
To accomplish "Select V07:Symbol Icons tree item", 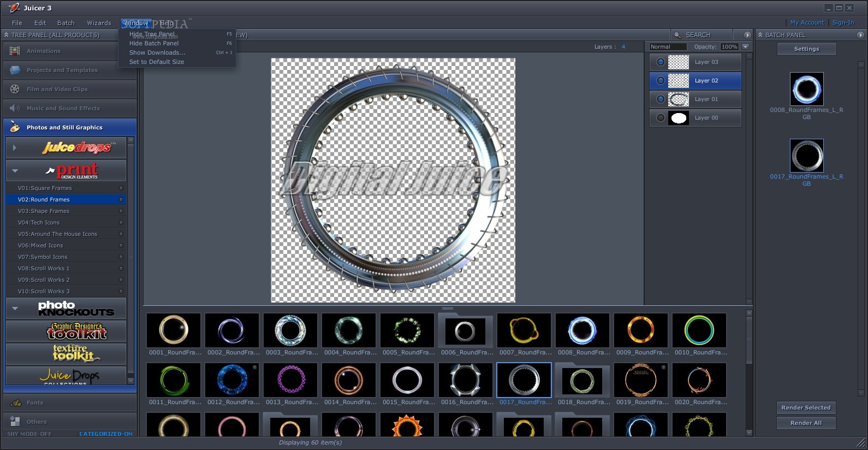I will (x=66, y=257).
